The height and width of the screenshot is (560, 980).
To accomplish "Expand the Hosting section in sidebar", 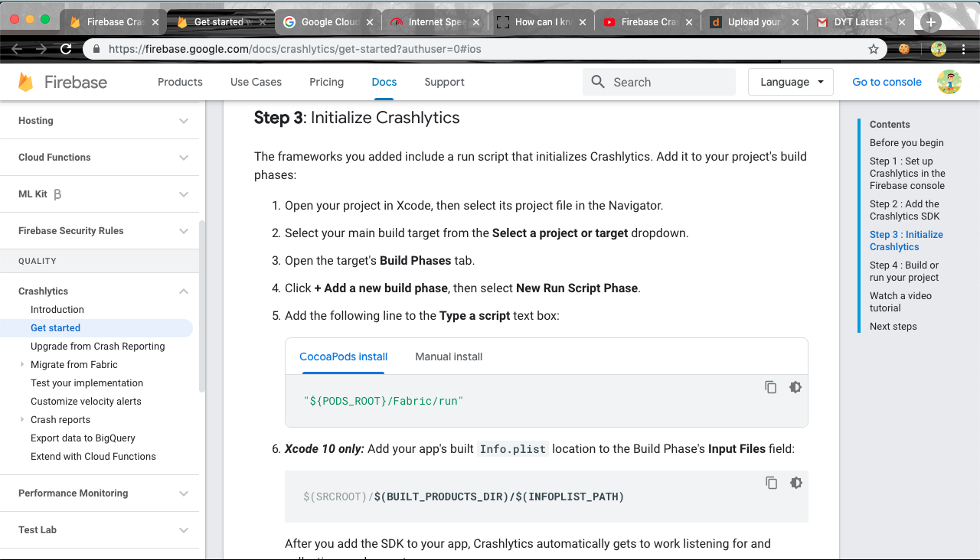I will click(183, 121).
